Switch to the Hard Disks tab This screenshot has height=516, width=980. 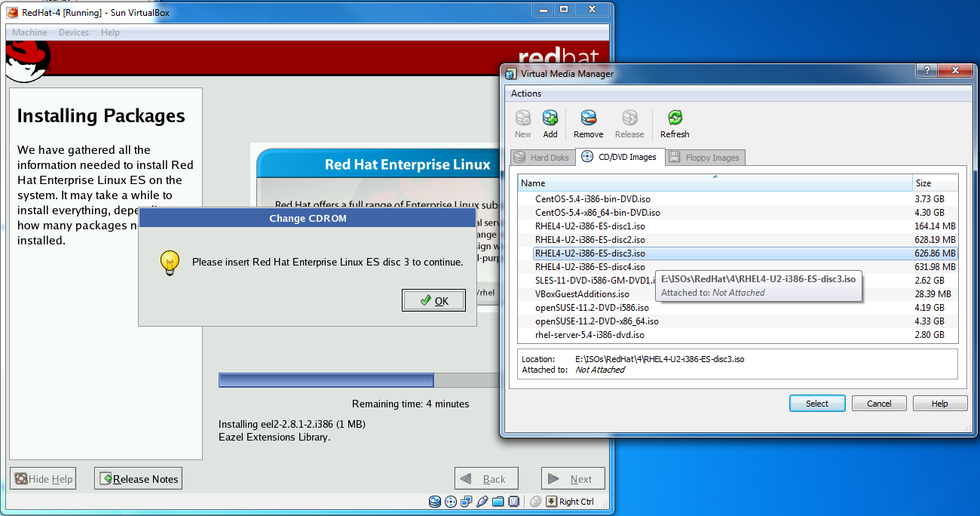tap(541, 158)
